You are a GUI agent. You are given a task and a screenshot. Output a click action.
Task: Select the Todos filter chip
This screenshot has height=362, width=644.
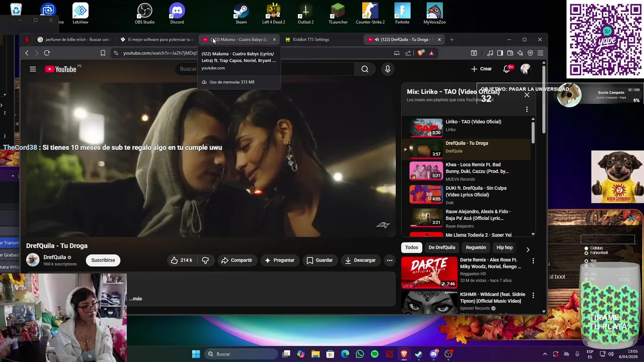coord(412,247)
